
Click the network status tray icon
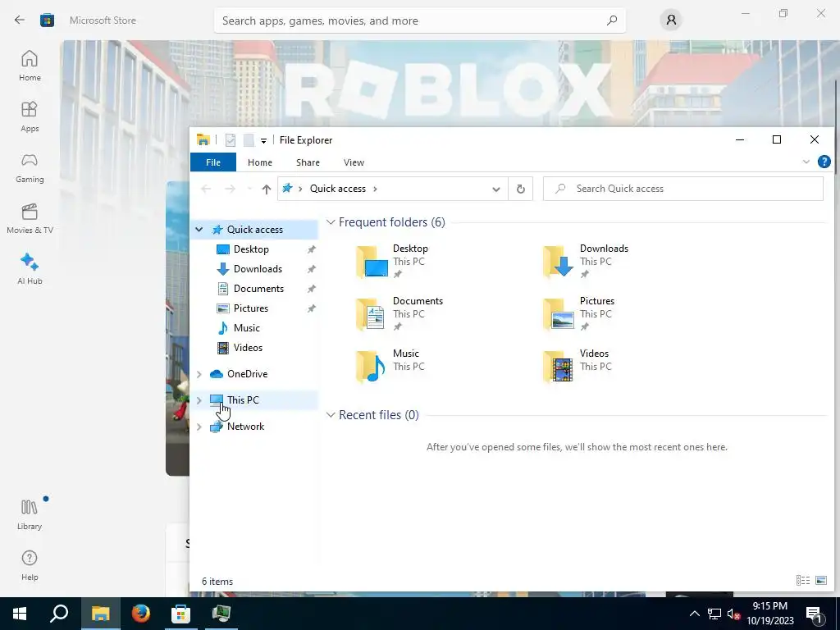click(714, 614)
